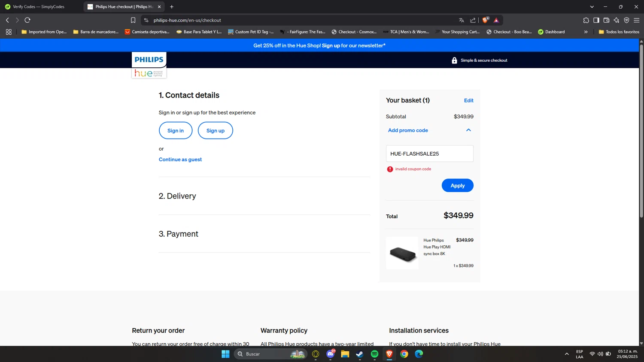The width and height of the screenshot is (644, 362).
Task: Click the Windows taskbar search box
Action: pos(270,354)
